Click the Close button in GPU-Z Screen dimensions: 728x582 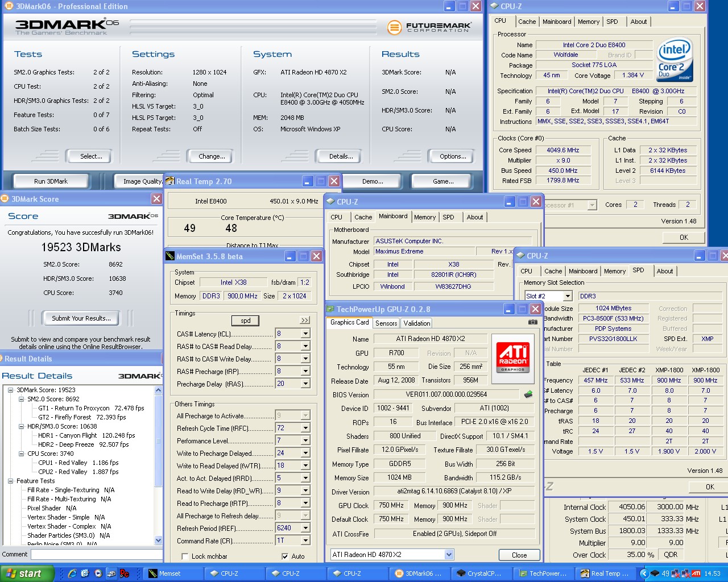pyautogui.click(x=519, y=555)
